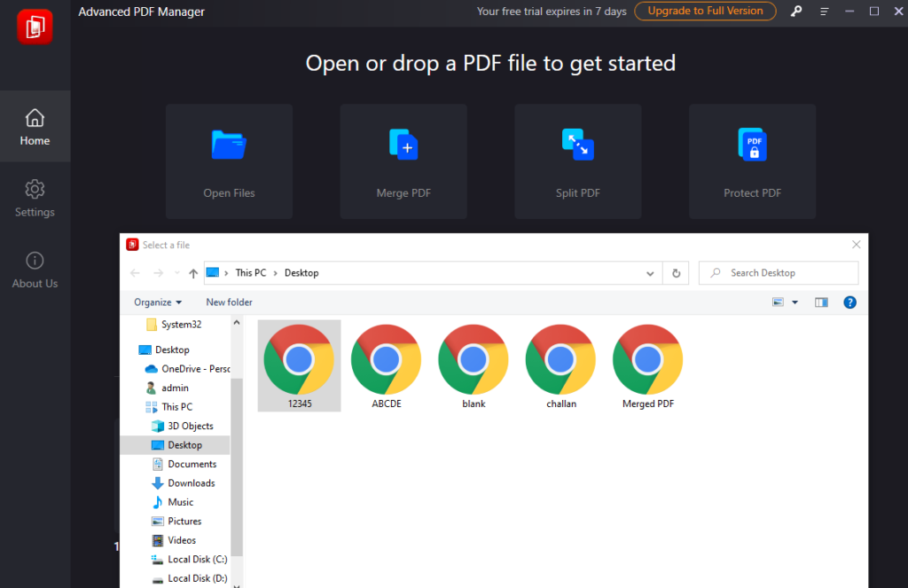The height and width of the screenshot is (588, 908).
Task: Click the navigation pane scrollbar thumb
Action: (x=236, y=466)
